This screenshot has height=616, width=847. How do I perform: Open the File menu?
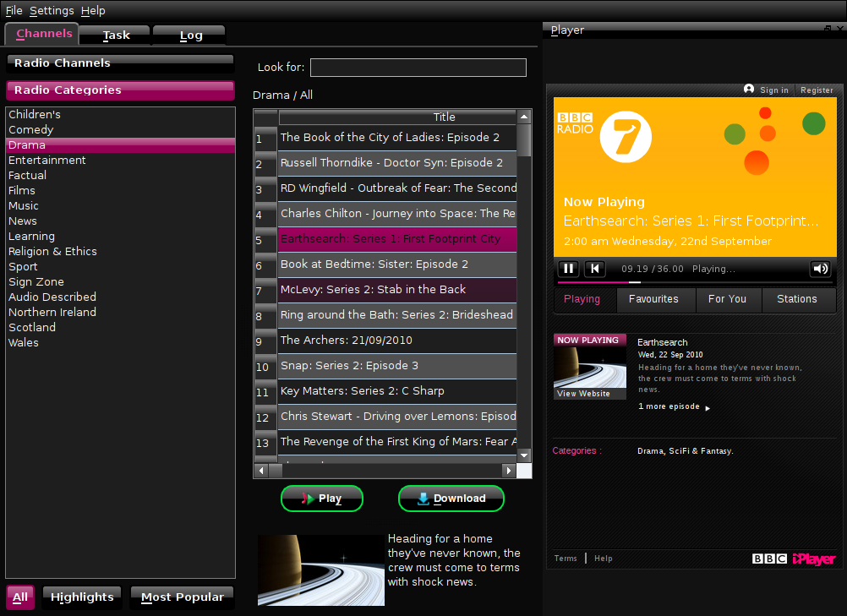[14, 10]
